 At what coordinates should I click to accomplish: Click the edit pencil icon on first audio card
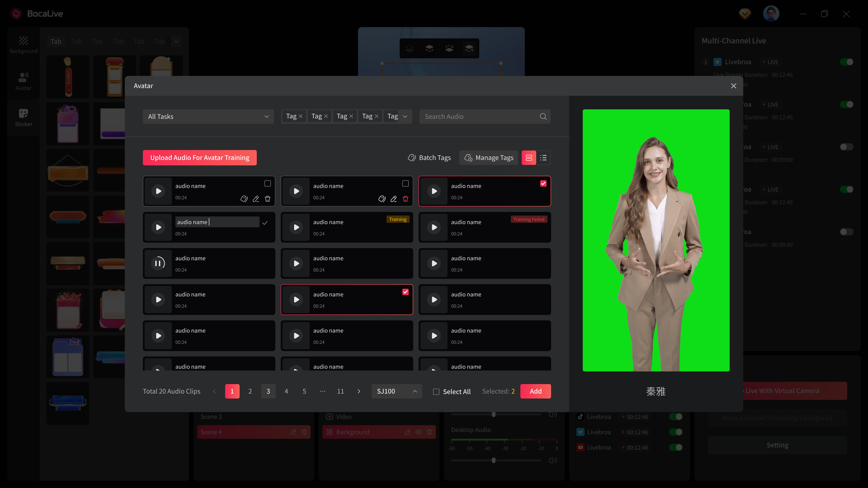click(x=256, y=199)
